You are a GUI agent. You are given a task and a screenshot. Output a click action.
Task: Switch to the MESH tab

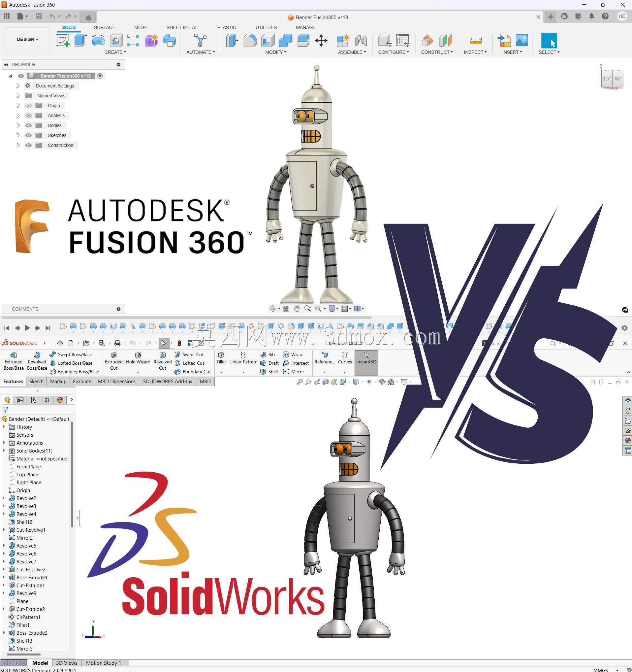(x=141, y=27)
